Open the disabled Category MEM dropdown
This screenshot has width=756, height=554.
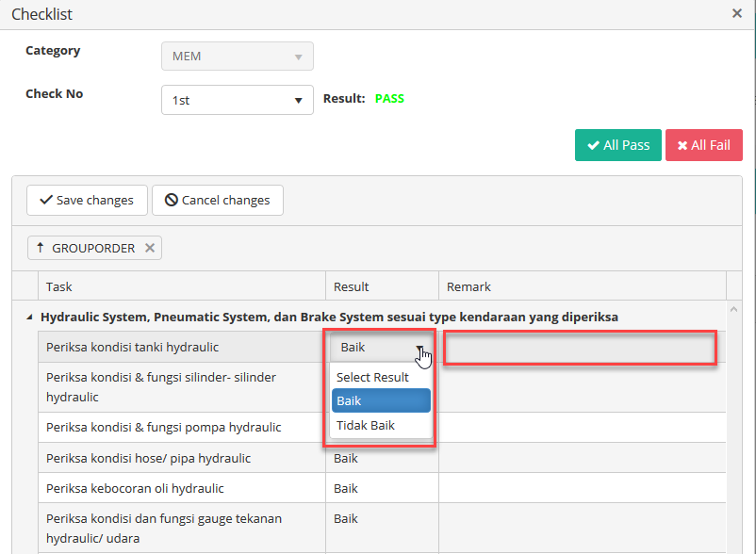pos(237,57)
